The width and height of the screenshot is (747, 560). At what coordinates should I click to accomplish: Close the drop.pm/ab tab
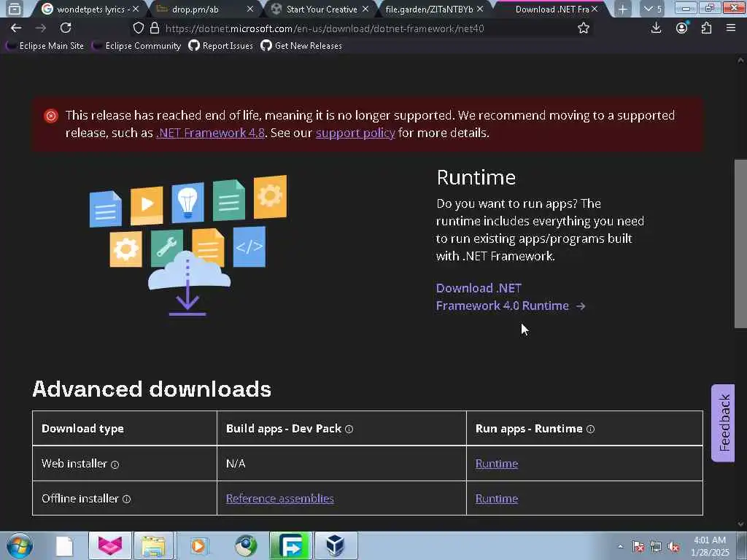[x=250, y=9]
